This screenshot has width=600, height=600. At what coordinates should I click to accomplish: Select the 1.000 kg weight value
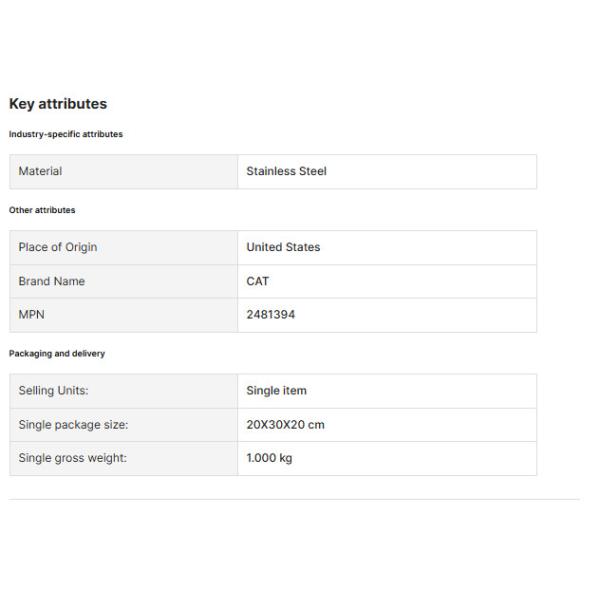269,458
